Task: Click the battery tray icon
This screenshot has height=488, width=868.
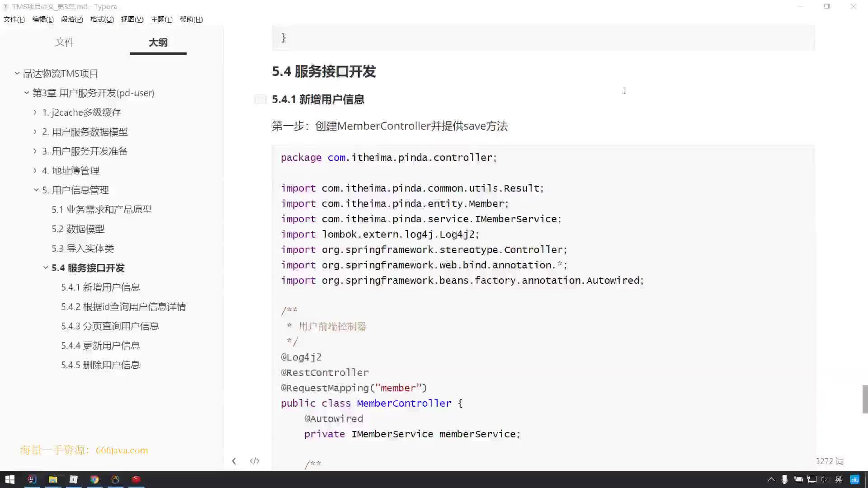Action: [x=798, y=479]
